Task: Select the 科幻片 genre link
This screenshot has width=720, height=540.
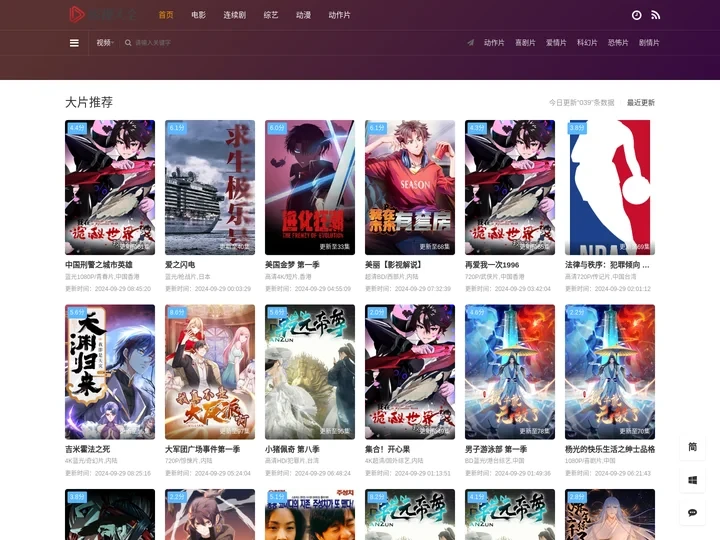Action: tap(587, 43)
